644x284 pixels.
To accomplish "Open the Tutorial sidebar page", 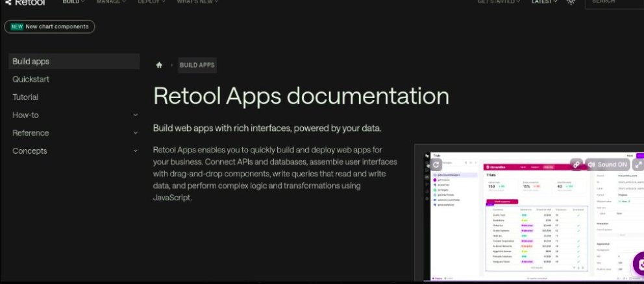I will pos(25,97).
